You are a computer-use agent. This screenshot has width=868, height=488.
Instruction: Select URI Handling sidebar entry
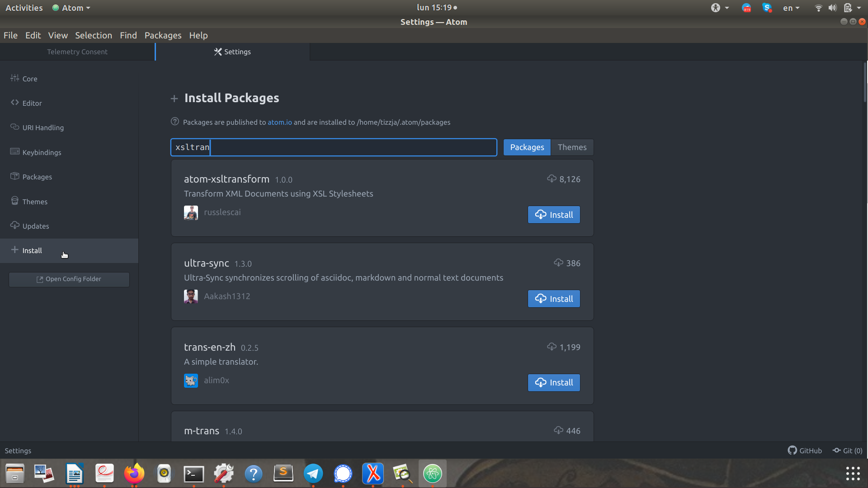(x=69, y=127)
